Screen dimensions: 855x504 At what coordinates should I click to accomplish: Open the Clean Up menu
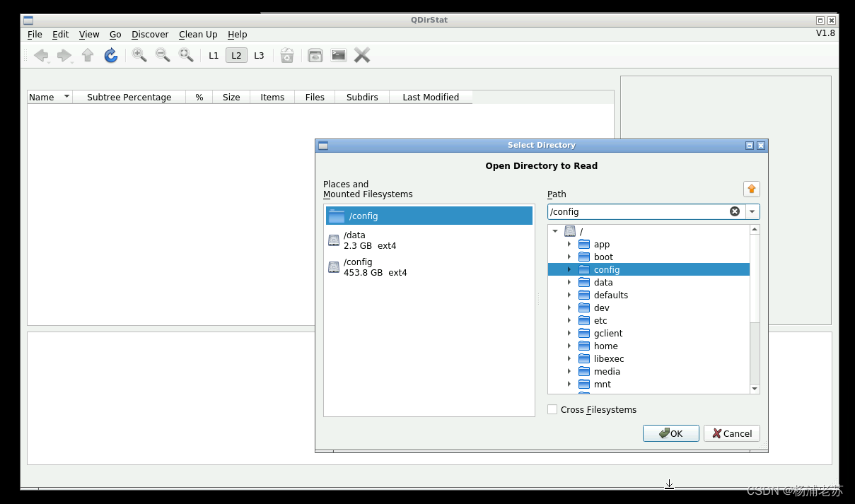tap(198, 34)
